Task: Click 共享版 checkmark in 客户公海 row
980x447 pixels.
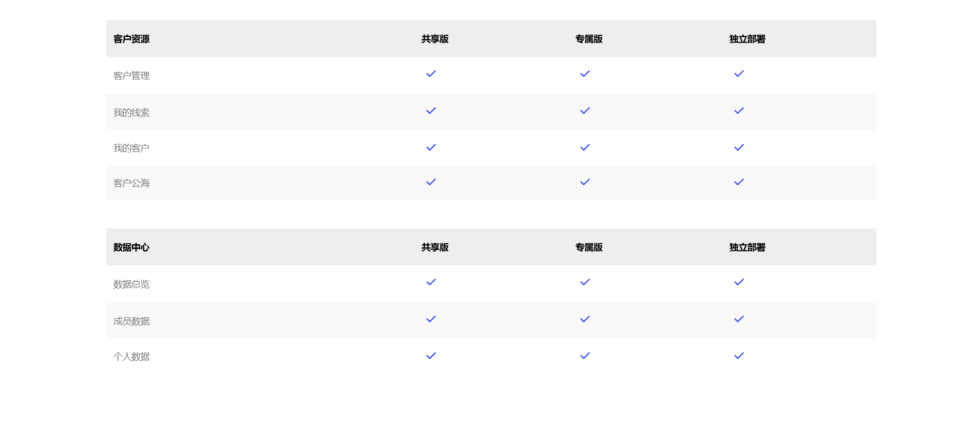Action: tap(431, 182)
